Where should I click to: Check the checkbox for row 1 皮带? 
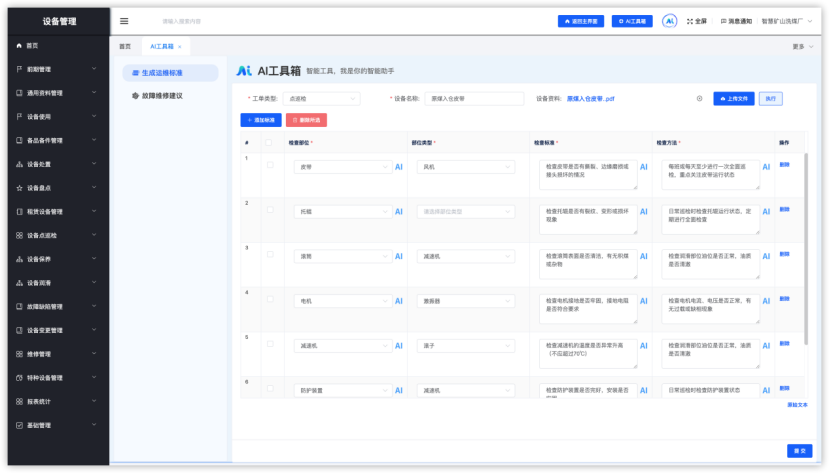[x=270, y=165]
